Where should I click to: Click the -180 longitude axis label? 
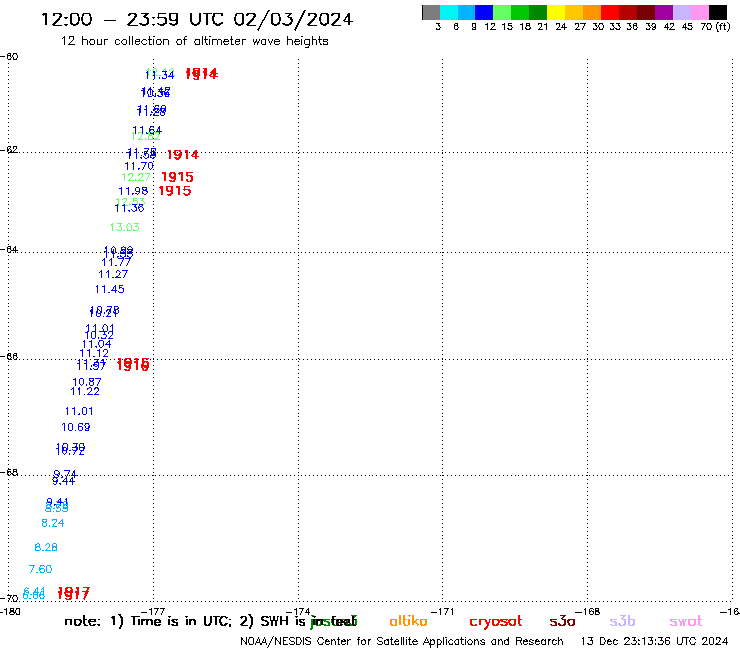click(10, 612)
